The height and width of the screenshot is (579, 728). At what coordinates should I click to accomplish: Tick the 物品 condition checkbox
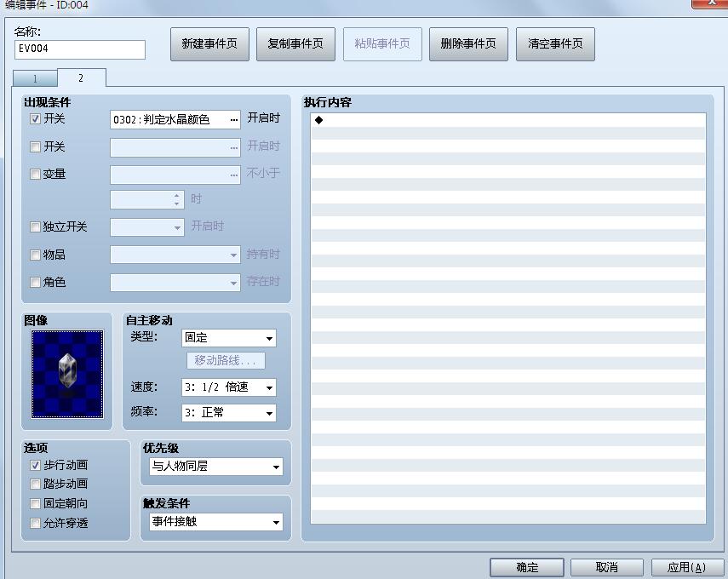35,255
